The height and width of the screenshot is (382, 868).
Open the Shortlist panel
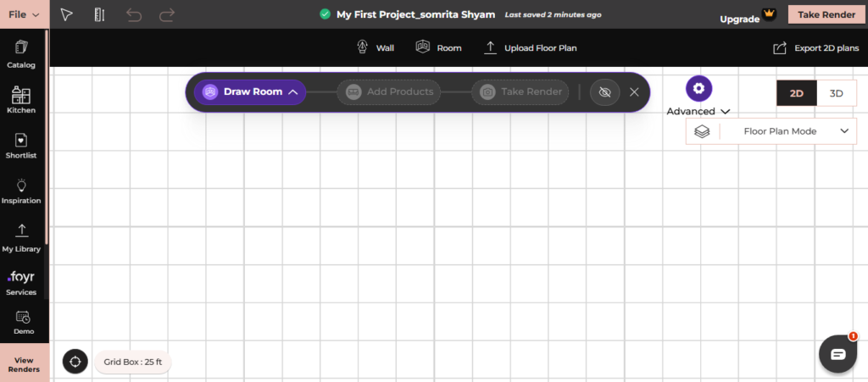pyautogui.click(x=21, y=146)
